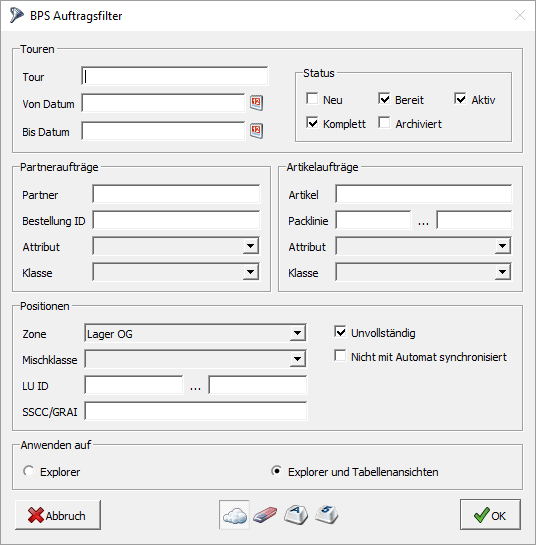Click the first LU ID range field

pos(134,385)
